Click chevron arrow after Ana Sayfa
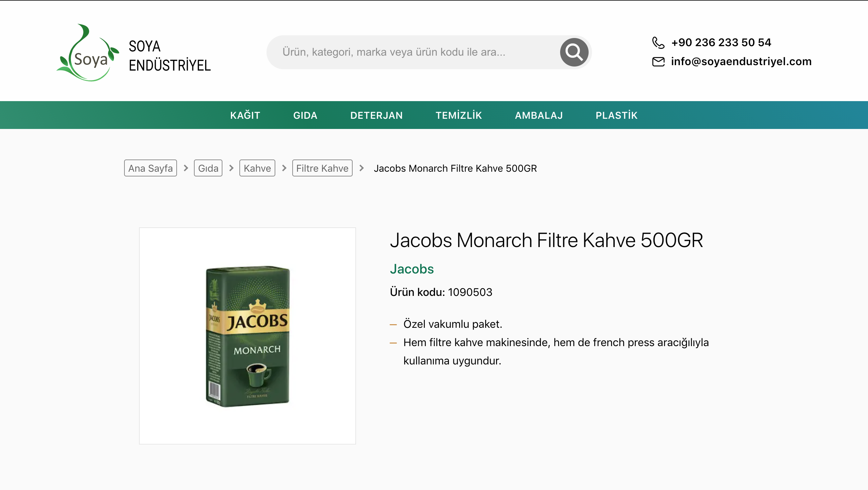 click(x=185, y=168)
